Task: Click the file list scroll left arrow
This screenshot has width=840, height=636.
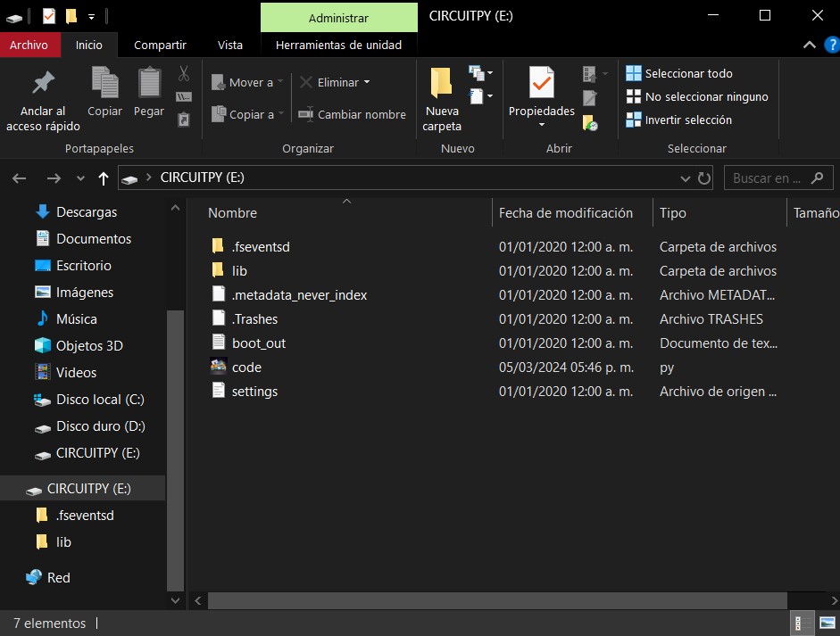Action: [x=197, y=600]
